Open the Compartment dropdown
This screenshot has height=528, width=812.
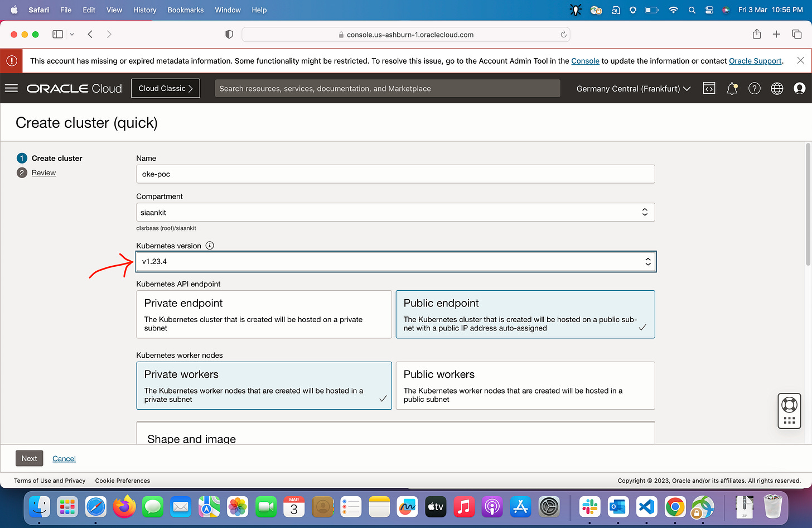[395, 212]
